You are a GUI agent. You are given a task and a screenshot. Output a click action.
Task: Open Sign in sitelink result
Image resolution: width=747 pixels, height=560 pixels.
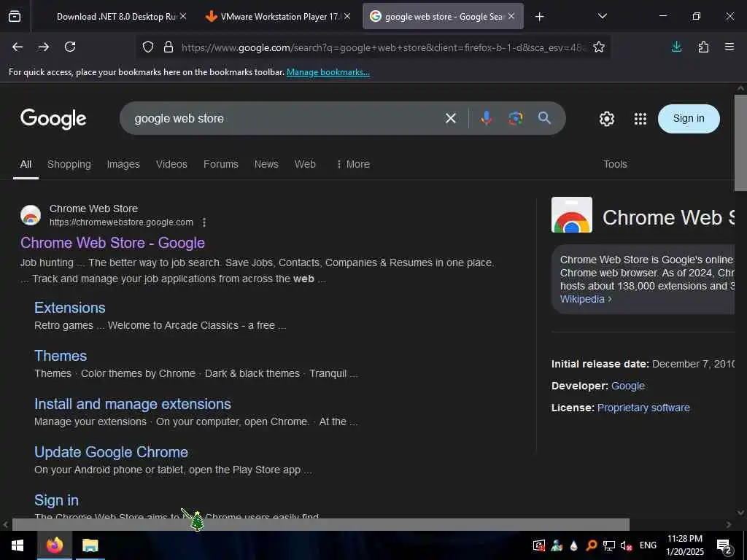point(56,500)
